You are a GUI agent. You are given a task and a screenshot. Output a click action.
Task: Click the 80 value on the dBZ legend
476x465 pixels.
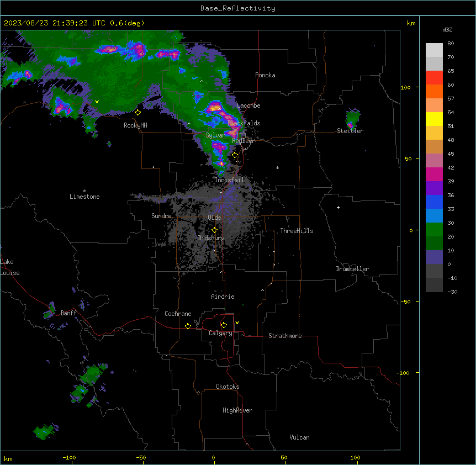[451, 44]
